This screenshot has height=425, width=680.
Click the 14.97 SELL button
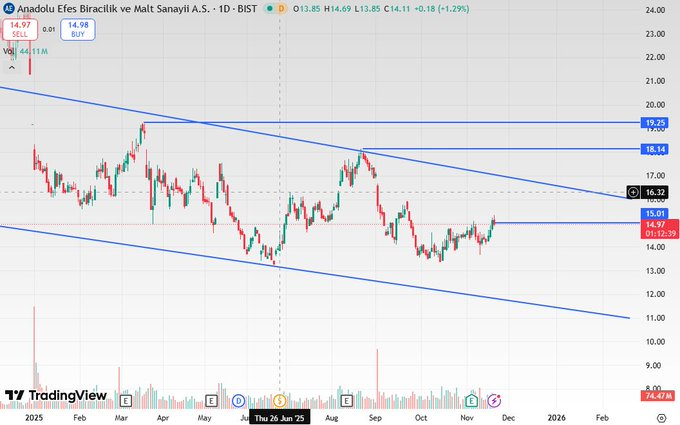20,29
